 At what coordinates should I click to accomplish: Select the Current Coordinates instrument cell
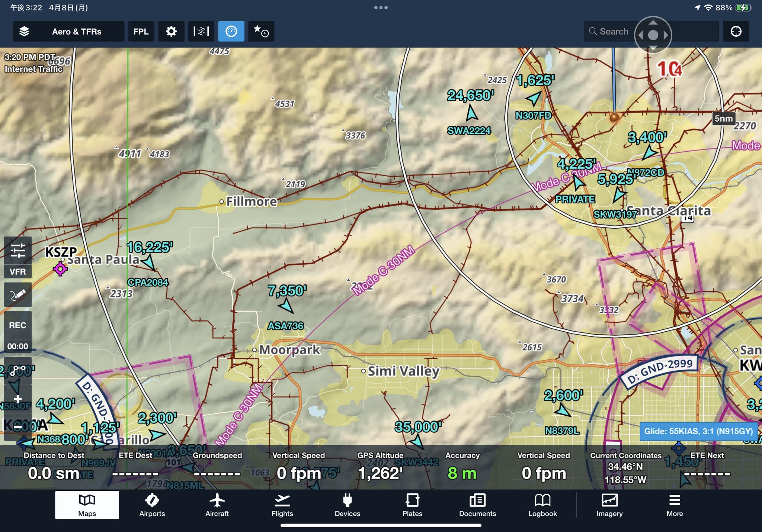click(626, 468)
